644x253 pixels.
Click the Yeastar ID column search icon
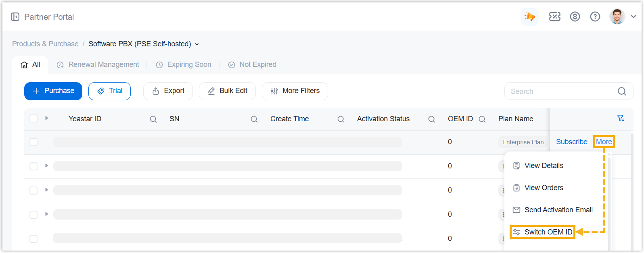pyautogui.click(x=153, y=119)
